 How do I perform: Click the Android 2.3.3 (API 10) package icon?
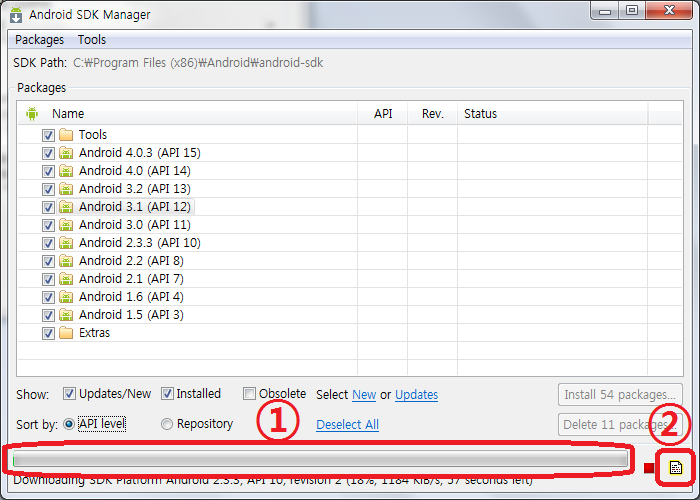[66, 242]
